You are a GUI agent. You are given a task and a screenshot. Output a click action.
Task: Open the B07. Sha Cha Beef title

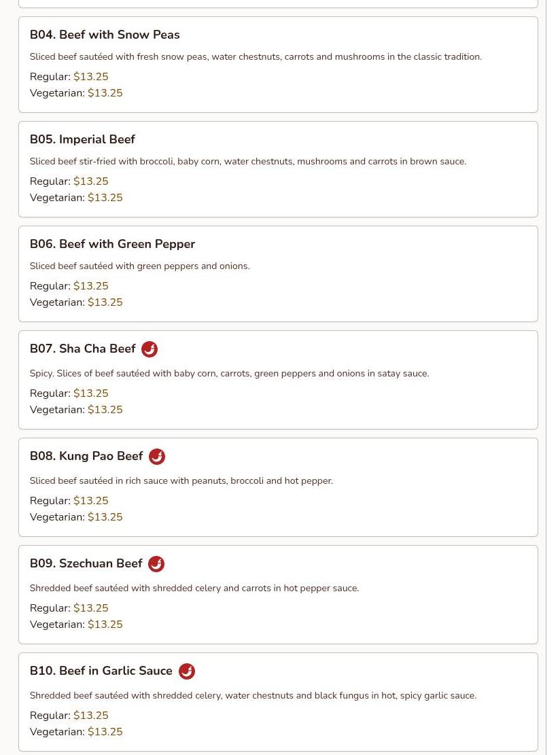pyautogui.click(x=83, y=349)
